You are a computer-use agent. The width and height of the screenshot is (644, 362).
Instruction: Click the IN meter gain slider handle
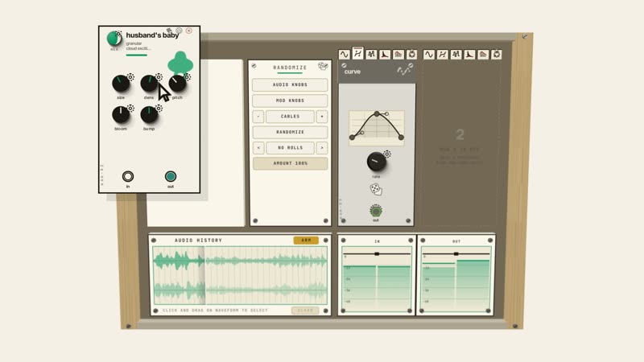click(377, 254)
